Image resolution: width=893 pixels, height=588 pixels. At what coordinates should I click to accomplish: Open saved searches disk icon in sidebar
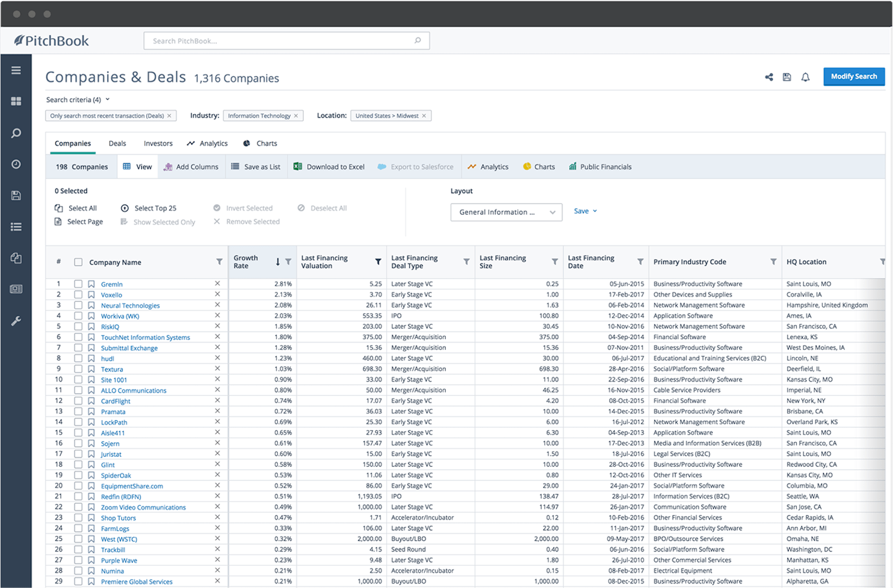pyautogui.click(x=16, y=195)
